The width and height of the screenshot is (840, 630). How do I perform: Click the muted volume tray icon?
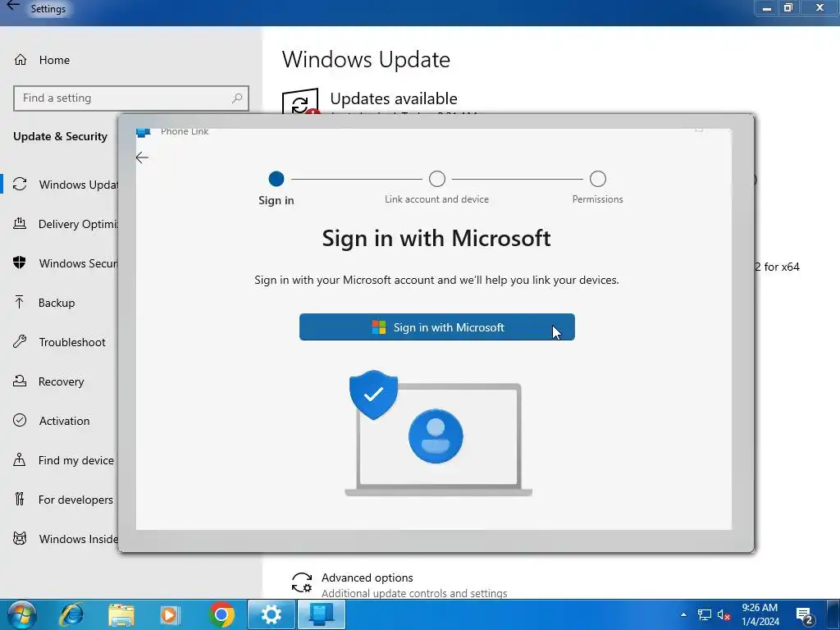(x=724, y=615)
